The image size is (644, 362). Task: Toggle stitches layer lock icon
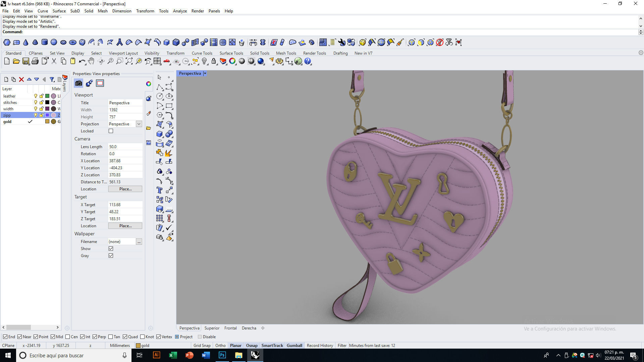pos(41,103)
